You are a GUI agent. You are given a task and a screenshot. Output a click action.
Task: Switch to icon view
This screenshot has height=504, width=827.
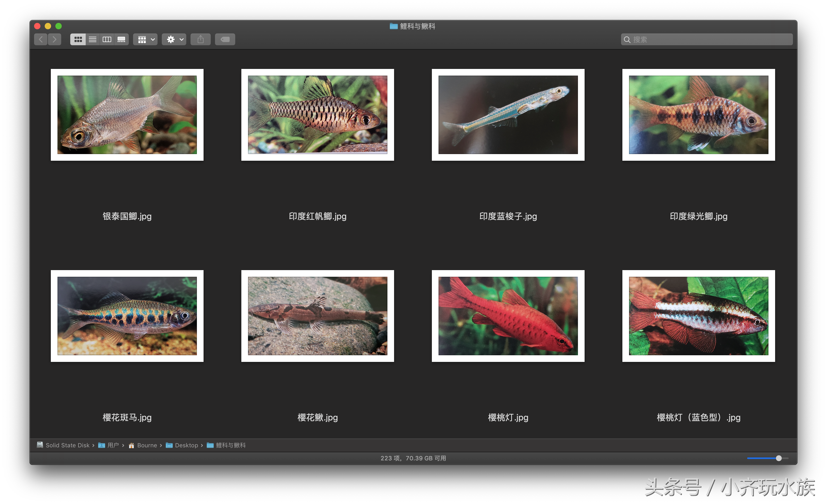click(78, 40)
